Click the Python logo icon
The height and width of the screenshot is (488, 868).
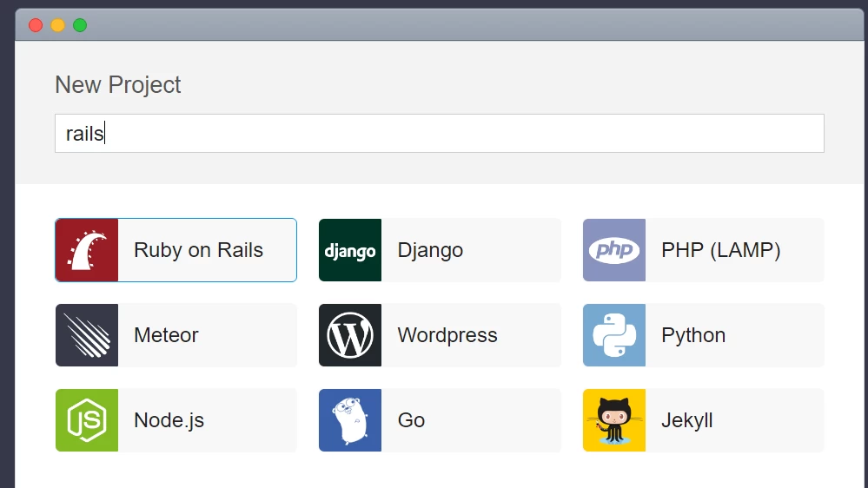pyautogui.click(x=614, y=335)
